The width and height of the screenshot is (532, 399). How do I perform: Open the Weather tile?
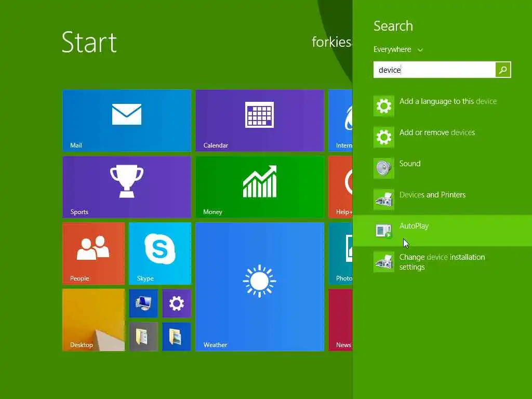coord(260,286)
